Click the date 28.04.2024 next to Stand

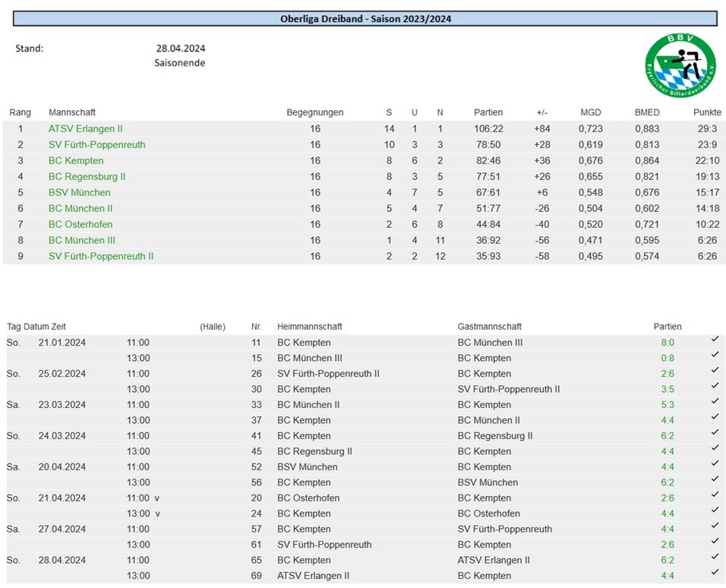click(x=181, y=48)
